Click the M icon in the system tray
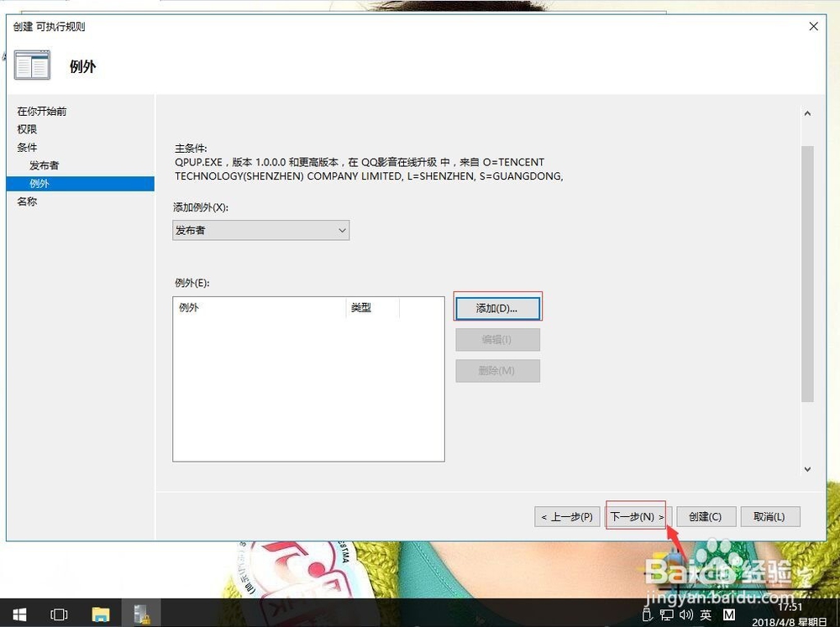The height and width of the screenshot is (627, 840). (x=728, y=615)
